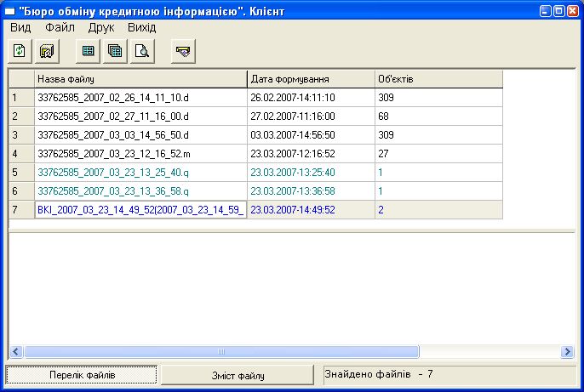Viewport: 584px width, 392px height.
Task: Click objects count 68 cell
Action: [438, 116]
